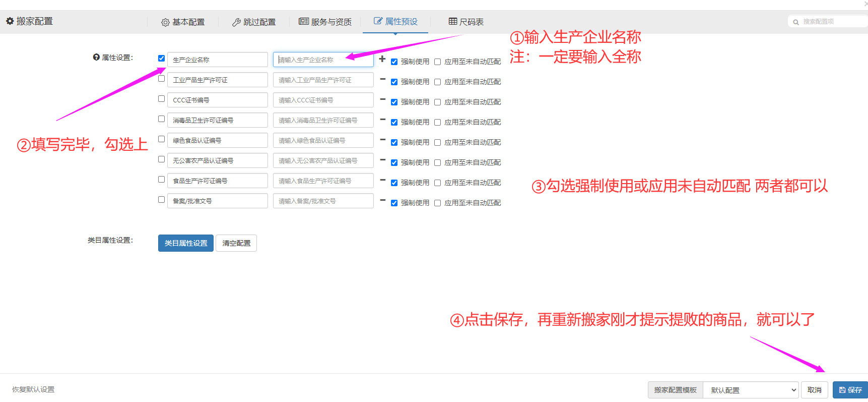
Task: Enable 应用至未自动匹配 for 生产企业名称 row
Action: click(438, 62)
